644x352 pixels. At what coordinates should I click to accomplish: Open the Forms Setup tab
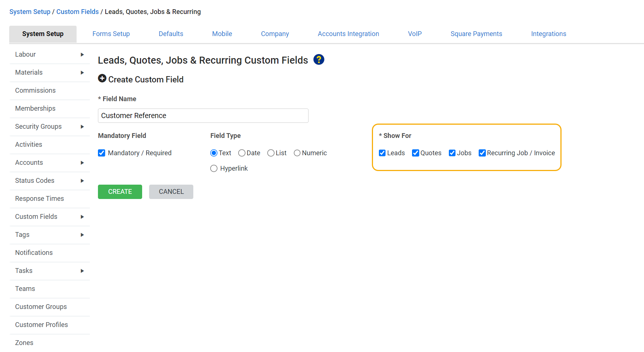click(x=111, y=34)
